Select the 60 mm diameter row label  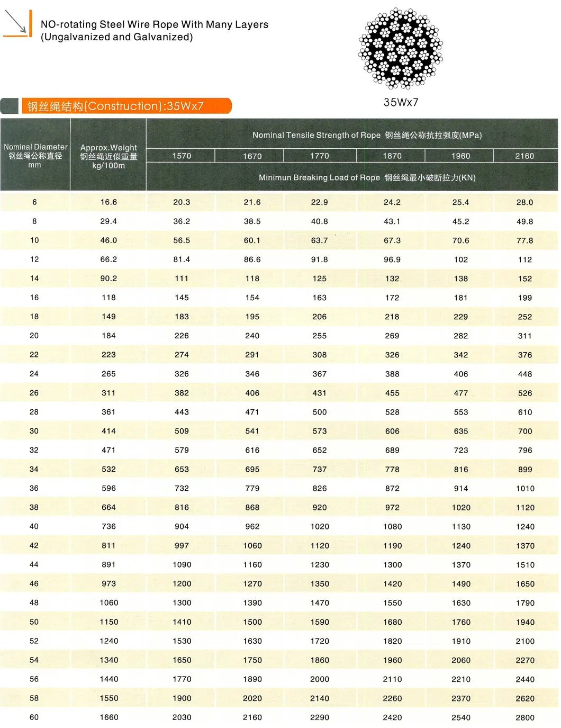tap(34, 717)
